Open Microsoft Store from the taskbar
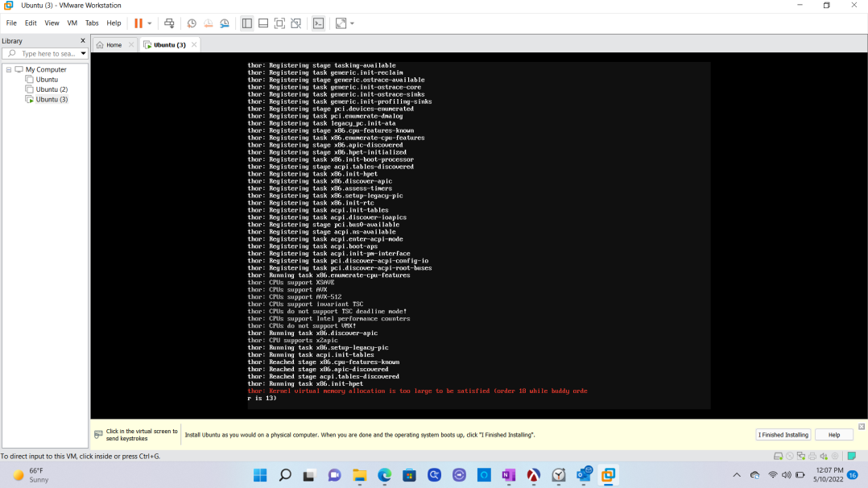Screen dimensions: 868x488 coord(409,475)
